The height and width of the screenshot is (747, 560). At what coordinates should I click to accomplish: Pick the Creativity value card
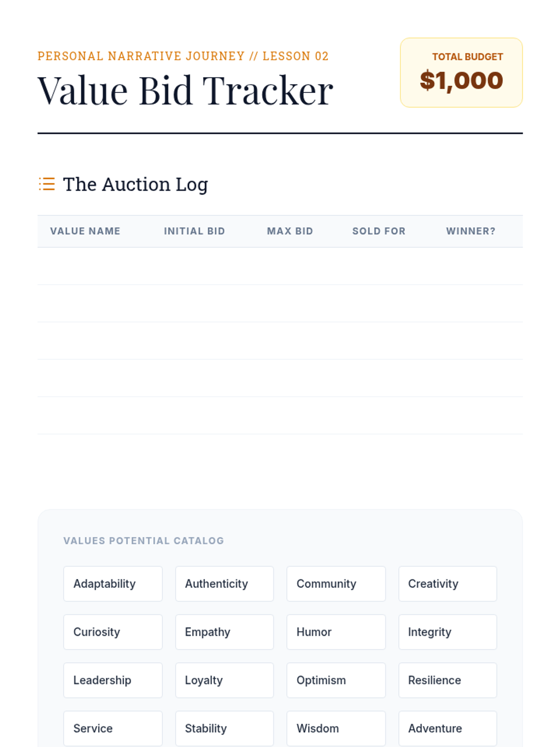click(x=448, y=584)
